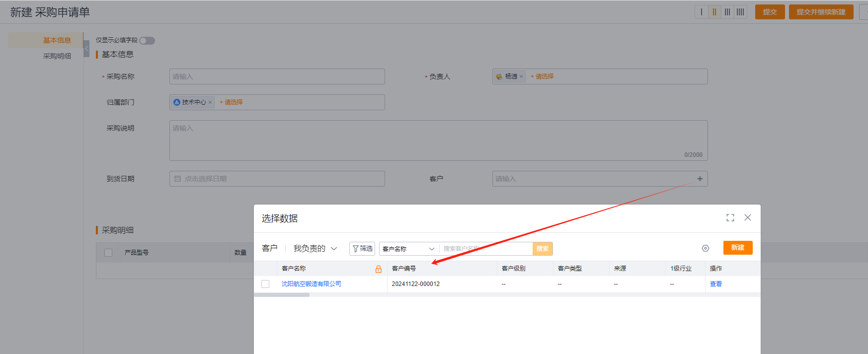Image resolution: width=868 pixels, height=354 pixels.
Task: Select checkbox for 沈阳航空锻造有限公司 row
Action: (265, 284)
